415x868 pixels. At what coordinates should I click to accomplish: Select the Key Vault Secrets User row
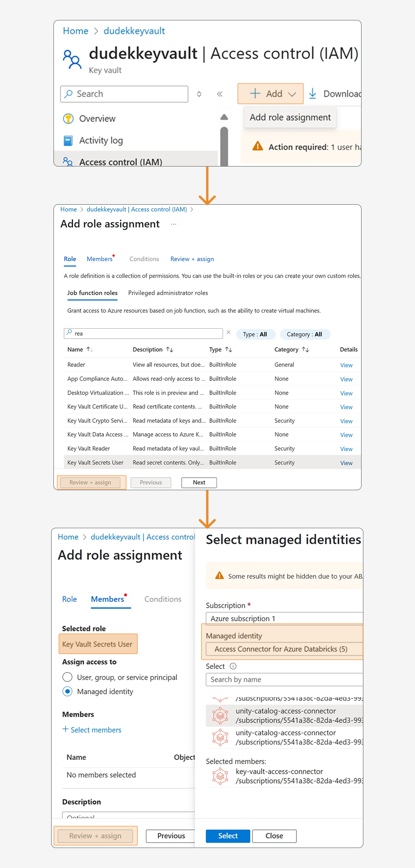click(212, 462)
